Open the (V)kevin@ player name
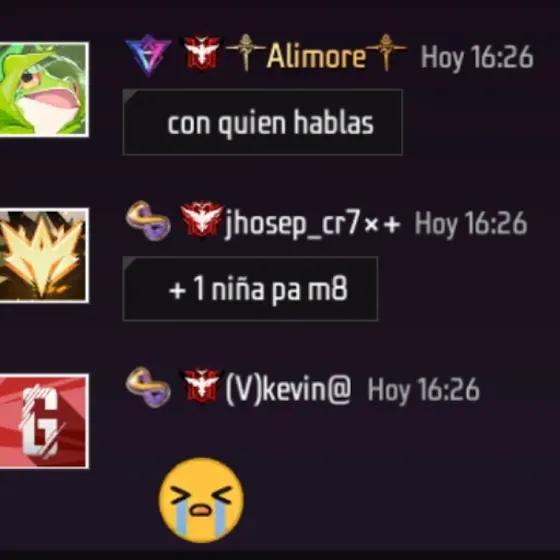Image resolution: width=560 pixels, height=560 pixels. [x=289, y=390]
